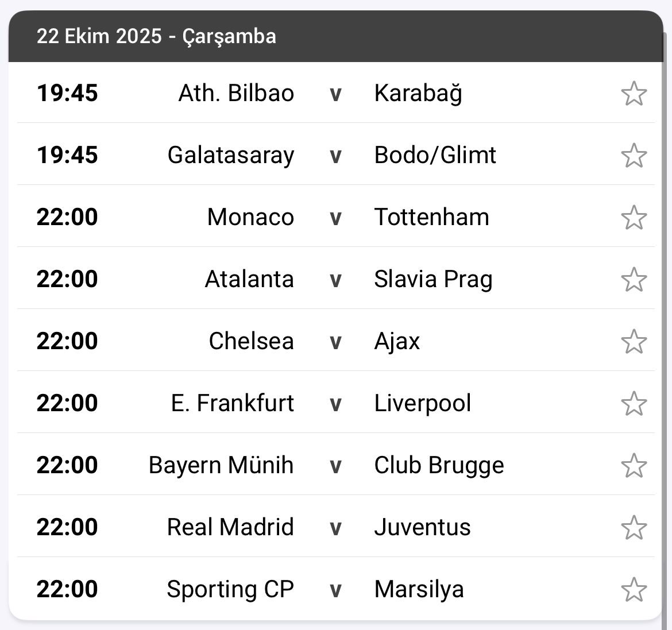Star the Bayern Münih v Club Brugge fixture

click(634, 466)
